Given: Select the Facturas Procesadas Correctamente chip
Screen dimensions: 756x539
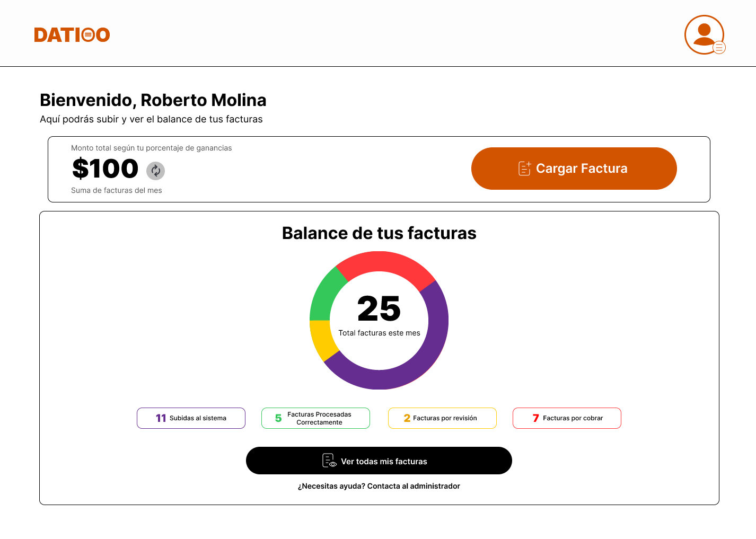Looking at the screenshot, I should click(x=315, y=418).
